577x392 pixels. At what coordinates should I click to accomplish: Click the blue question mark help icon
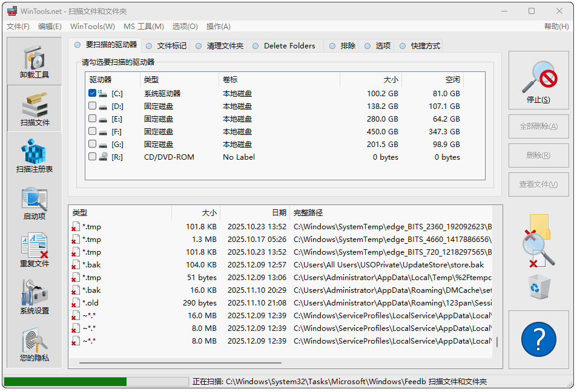(x=538, y=340)
